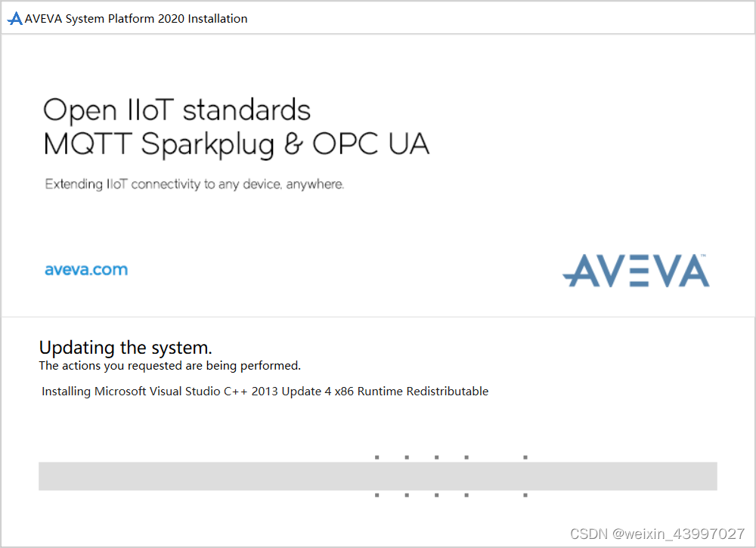756x548 pixels.
Task: Click the 'MQTT Sparkplug & OPC UA' headline
Action: tap(236, 144)
